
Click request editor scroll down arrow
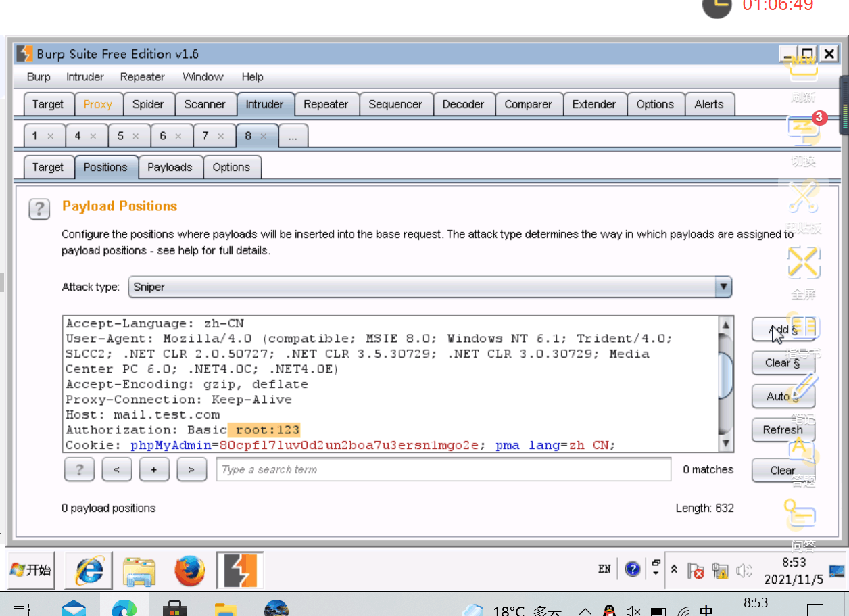(726, 444)
